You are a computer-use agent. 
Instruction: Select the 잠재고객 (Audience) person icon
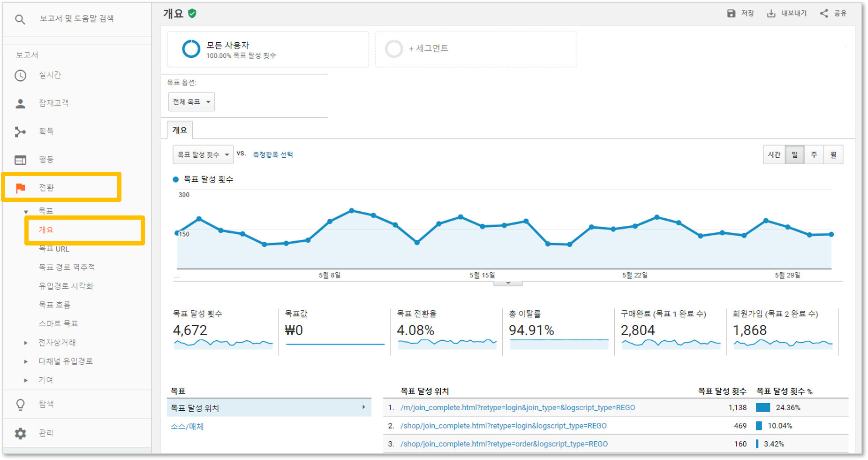pos(20,103)
